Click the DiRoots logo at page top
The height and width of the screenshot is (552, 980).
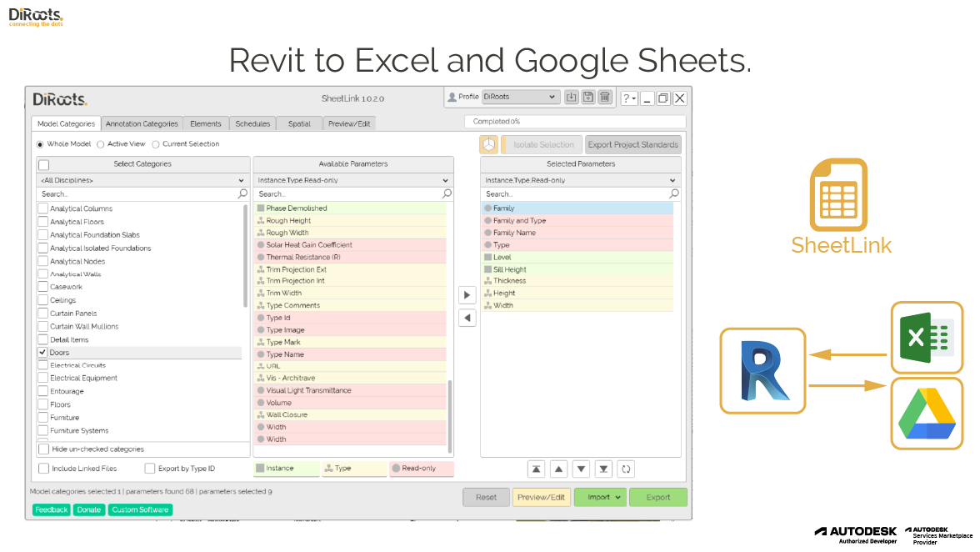pos(37,17)
